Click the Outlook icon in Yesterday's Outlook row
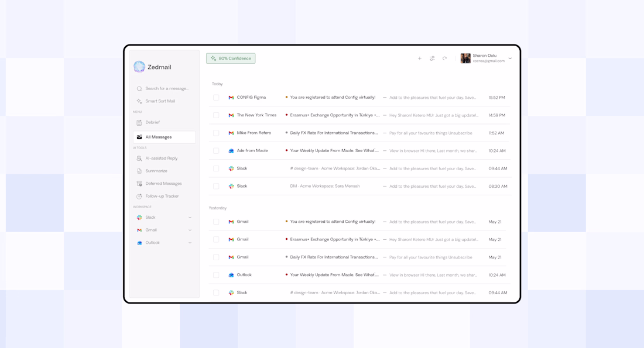644x348 pixels. [x=231, y=275]
